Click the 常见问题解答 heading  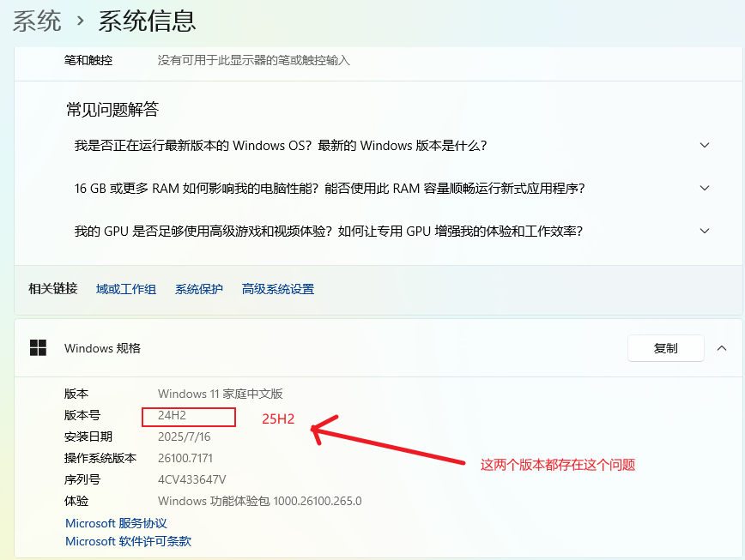click(112, 110)
